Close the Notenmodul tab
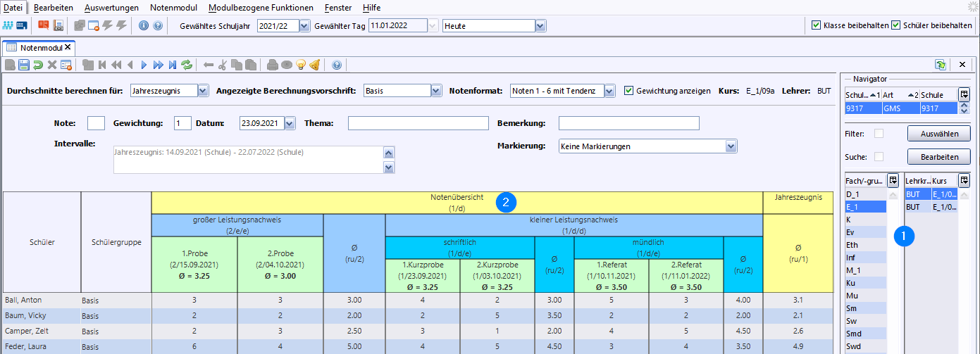 [x=68, y=47]
